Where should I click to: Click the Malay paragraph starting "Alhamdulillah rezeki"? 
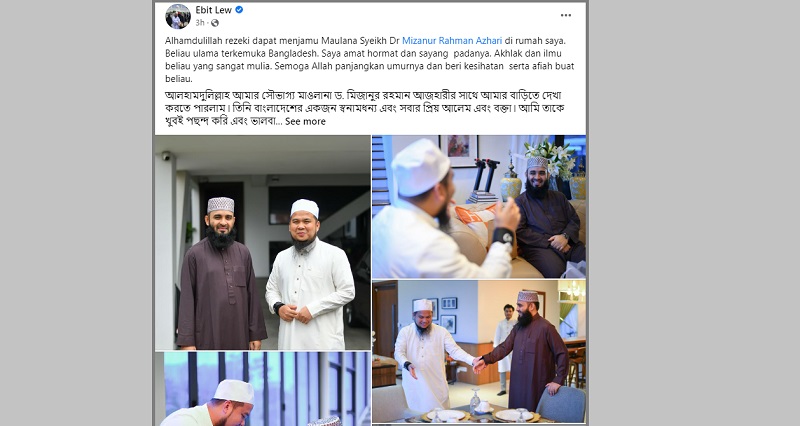point(370,60)
